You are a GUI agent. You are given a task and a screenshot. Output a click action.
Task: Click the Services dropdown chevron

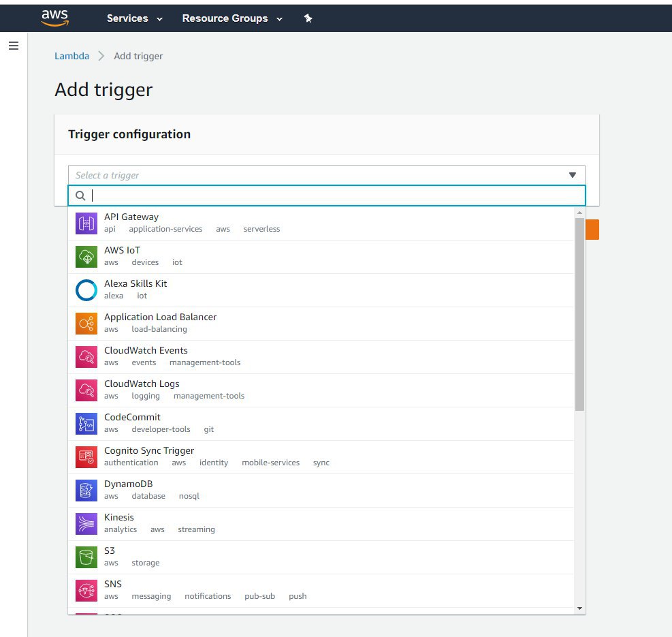[x=159, y=19]
